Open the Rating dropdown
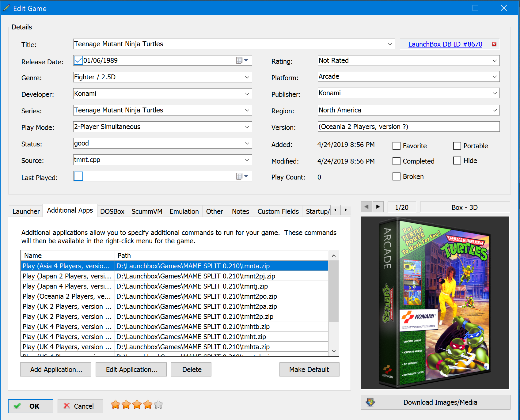The width and height of the screenshot is (520, 420). pos(495,61)
